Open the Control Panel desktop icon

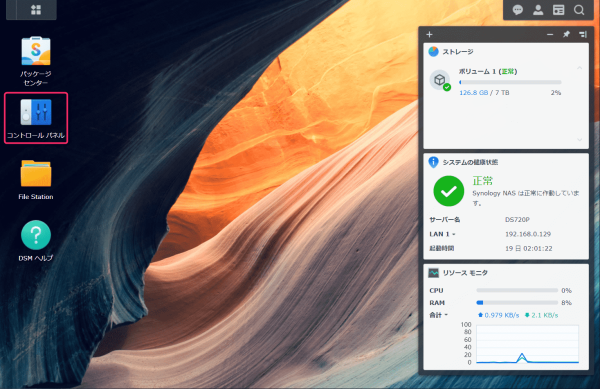point(36,118)
